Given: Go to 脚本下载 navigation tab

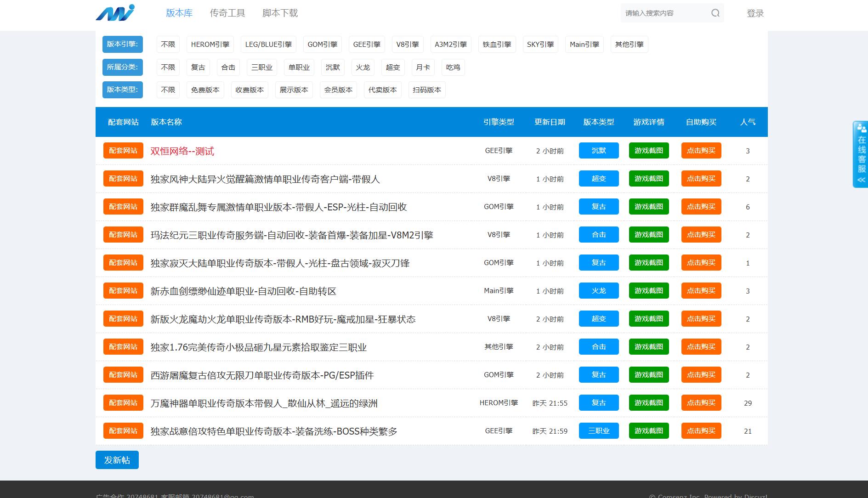Looking at the screenshot, I should (280, 13).
